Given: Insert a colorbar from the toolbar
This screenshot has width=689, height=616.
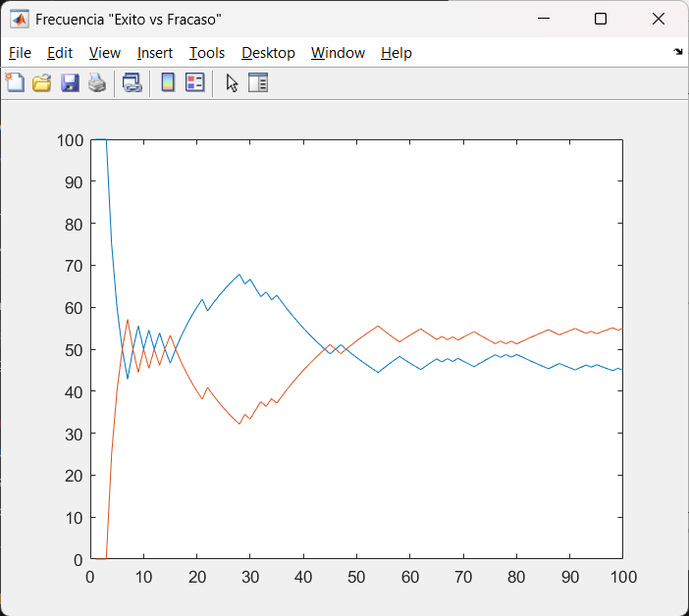Looking at the screenshot, I should point(168,83).
